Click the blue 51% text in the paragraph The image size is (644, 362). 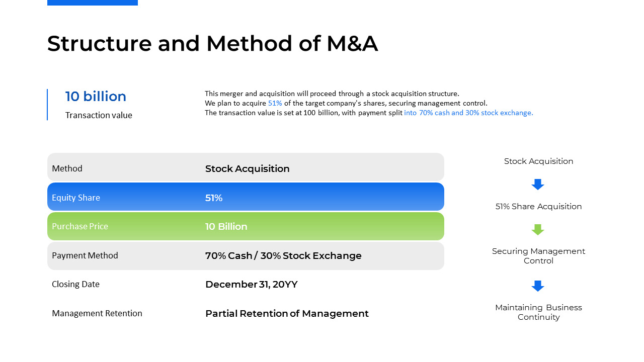tap(275, 103)
